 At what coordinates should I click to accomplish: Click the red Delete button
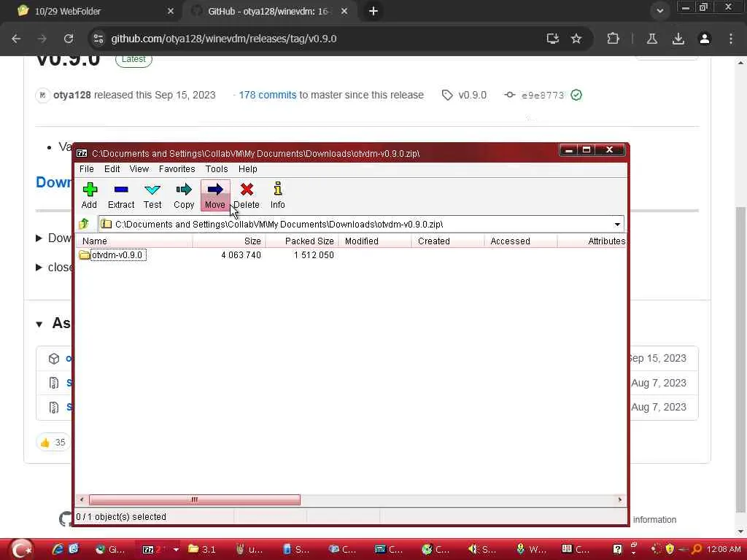click(247, 195)
